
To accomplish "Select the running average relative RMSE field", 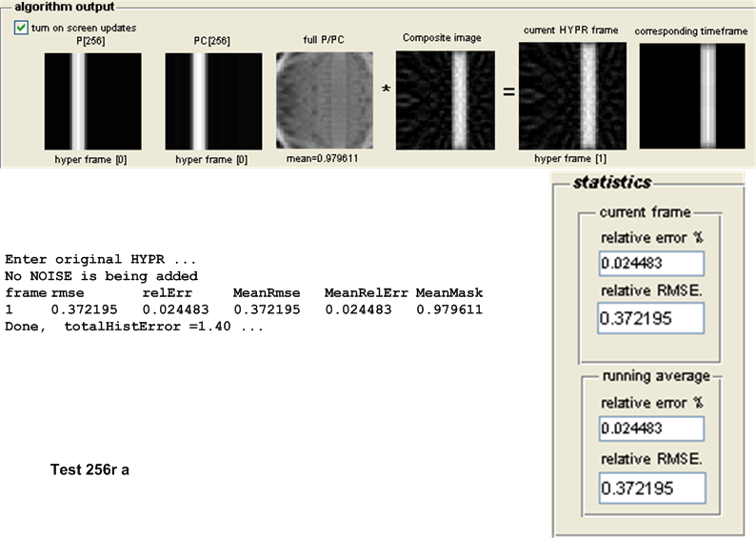I will (x=651, y=488).
